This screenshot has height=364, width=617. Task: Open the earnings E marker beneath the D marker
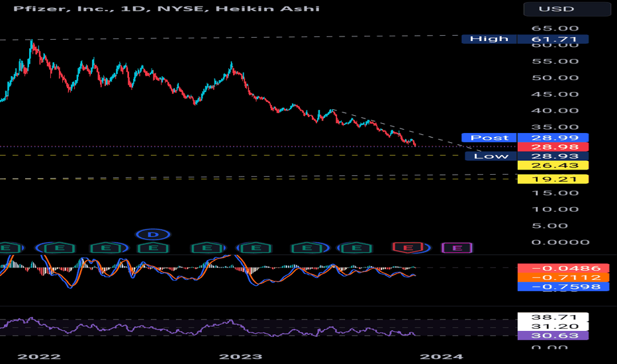pyautogui.click(x=153, y=248)
